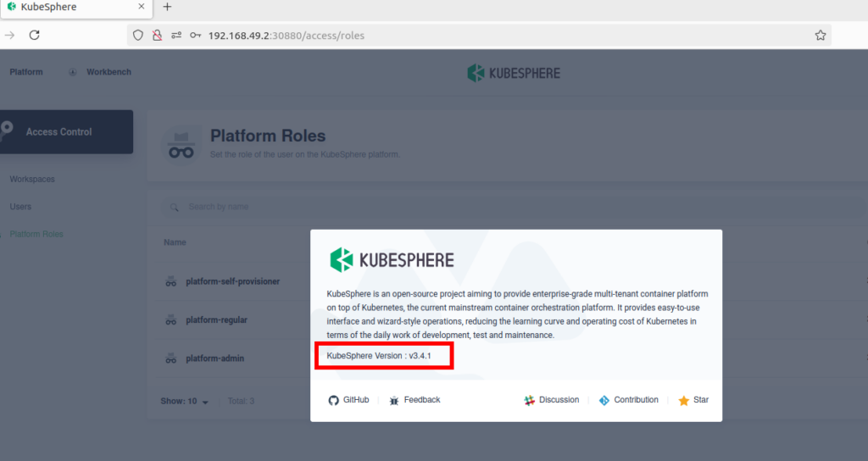The image size is (868, 461).
Task: Sort by the Name column header
Action: point(175,242)
